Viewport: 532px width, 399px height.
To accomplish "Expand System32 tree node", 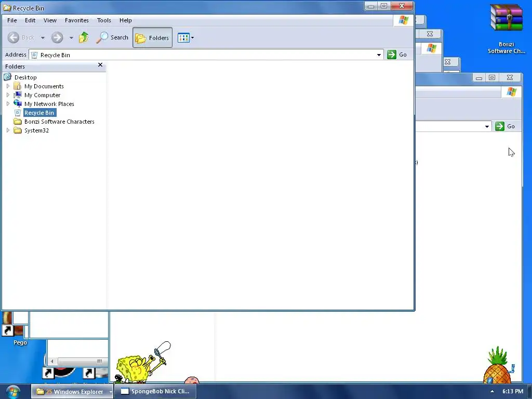I will (8, 130).
